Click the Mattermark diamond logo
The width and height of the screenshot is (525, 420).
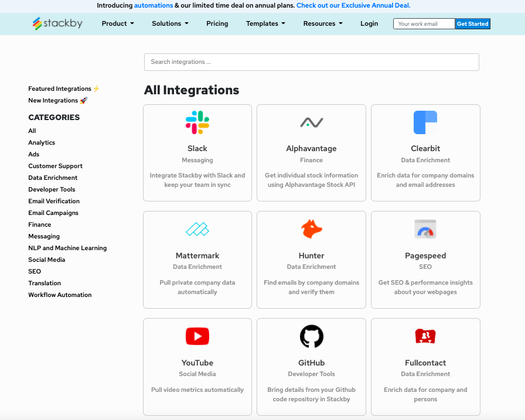(197, 229)
